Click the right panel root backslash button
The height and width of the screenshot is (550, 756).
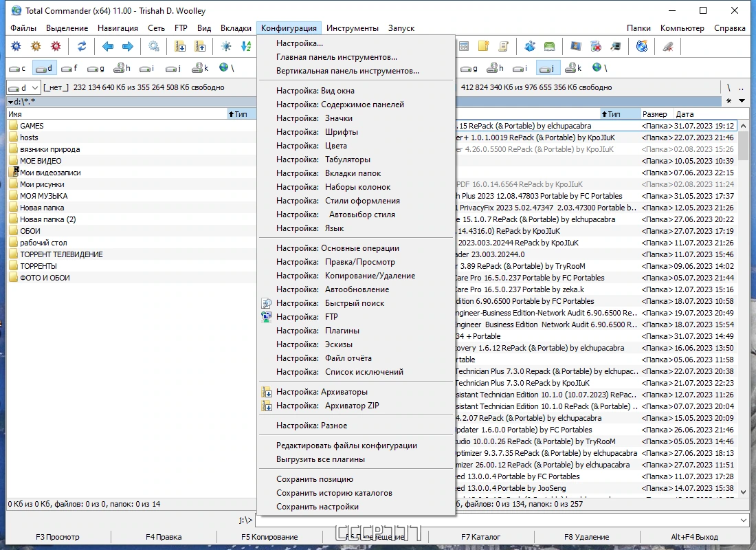click(729, 88)
